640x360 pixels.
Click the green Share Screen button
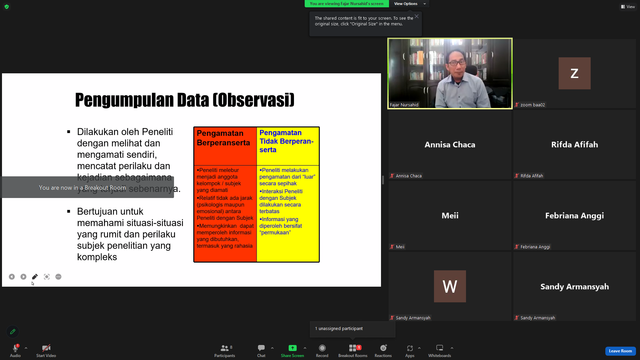click(292, 350)
